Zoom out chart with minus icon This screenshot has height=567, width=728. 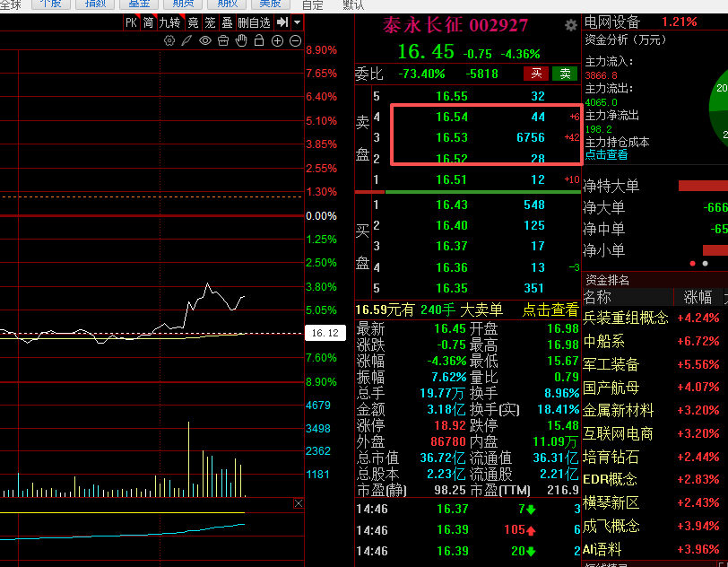click(x=295, y=41)
